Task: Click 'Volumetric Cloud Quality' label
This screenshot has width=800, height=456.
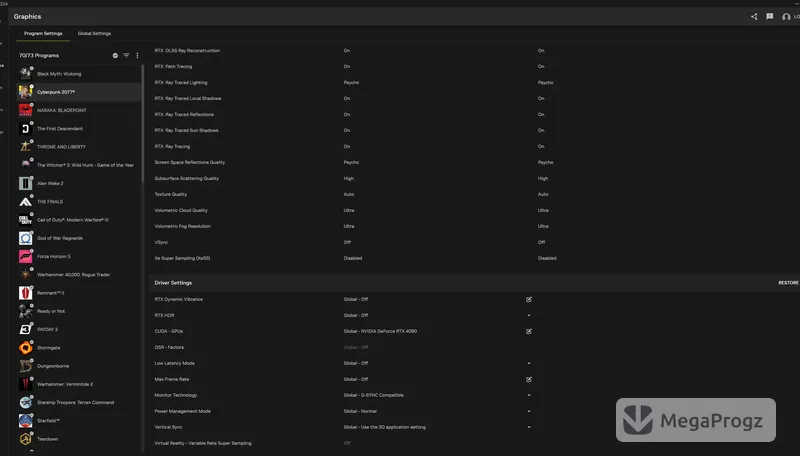Action: click(x=181, y=210)
